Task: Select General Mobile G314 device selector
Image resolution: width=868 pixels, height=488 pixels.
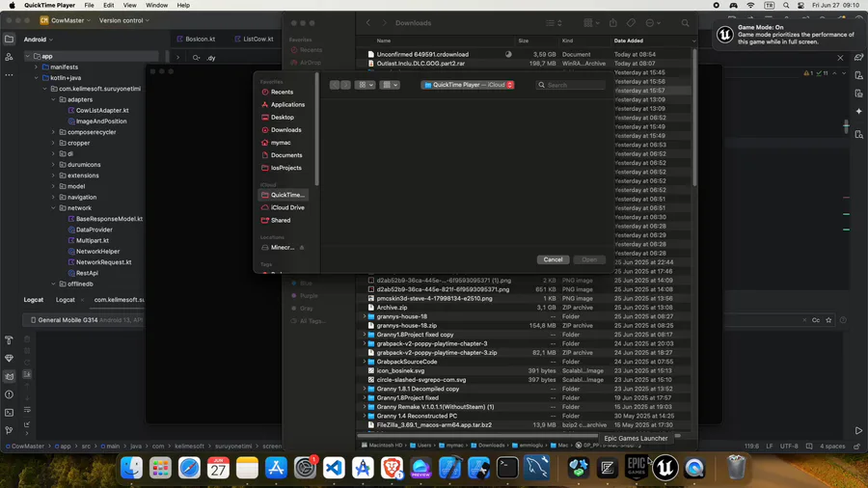Action: [x=83, y=320]
